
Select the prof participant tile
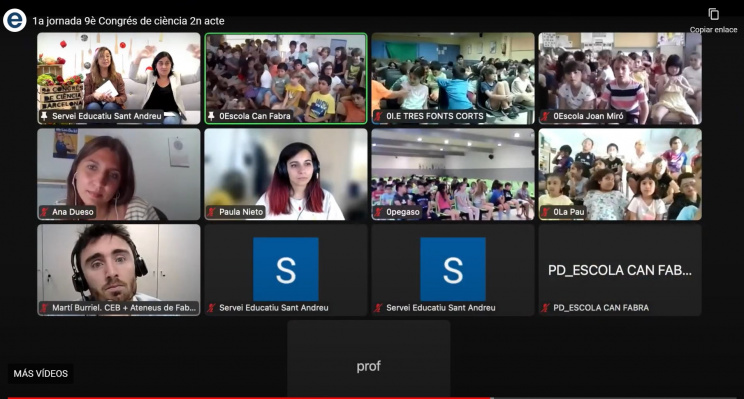coord(369,359)
